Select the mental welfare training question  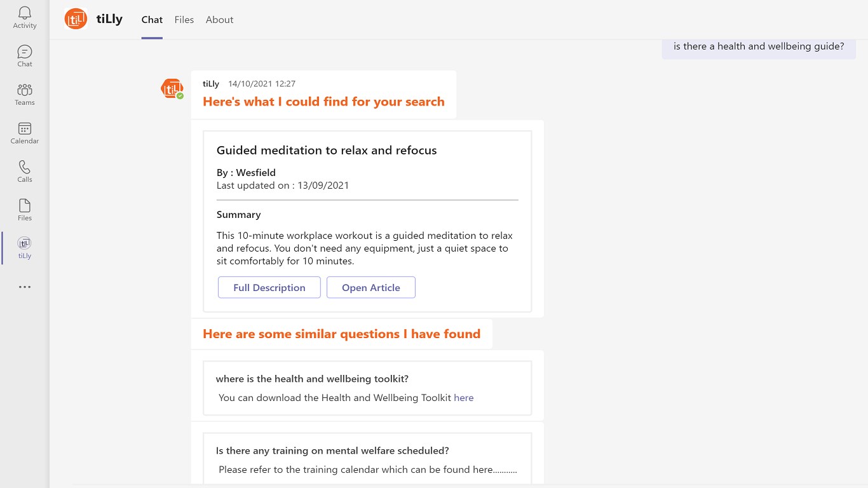pos(332,451)
